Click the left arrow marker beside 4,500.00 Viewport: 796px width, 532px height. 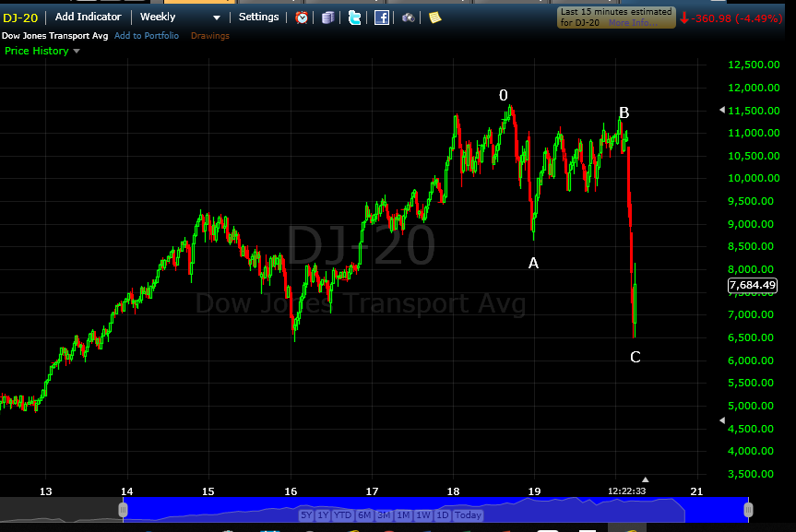pos(722,420)
